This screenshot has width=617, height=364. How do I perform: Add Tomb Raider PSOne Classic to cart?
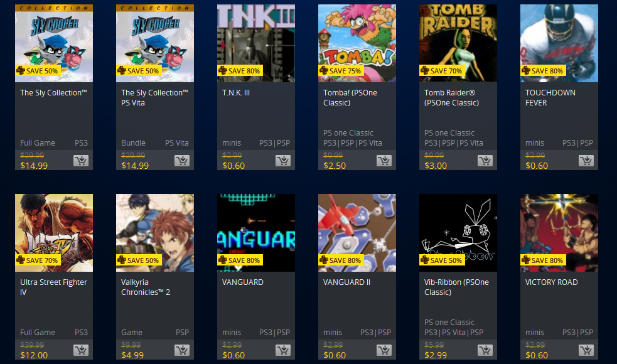pos(485,161)
